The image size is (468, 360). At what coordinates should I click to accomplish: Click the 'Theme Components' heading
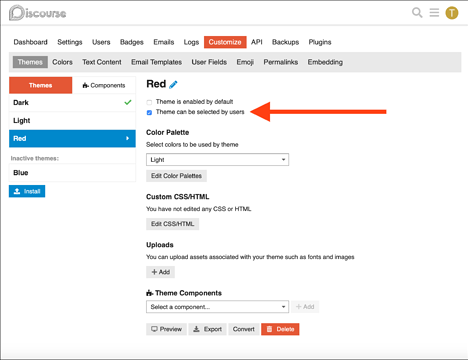(188, 293)
